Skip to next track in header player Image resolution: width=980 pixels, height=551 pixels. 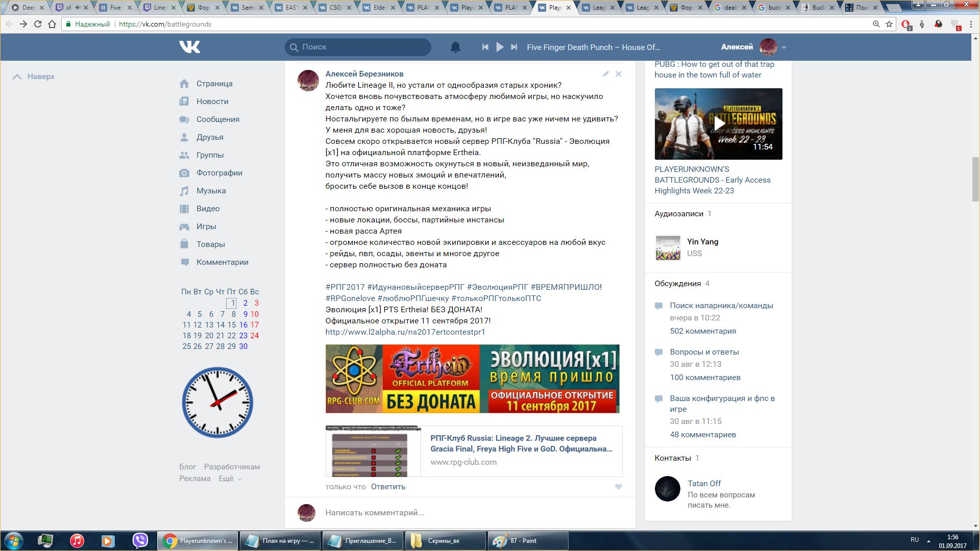[x=514, y=47]
